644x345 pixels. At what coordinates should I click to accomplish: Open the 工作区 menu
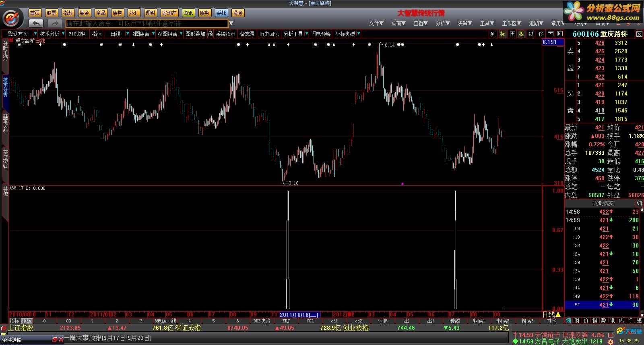512,23
